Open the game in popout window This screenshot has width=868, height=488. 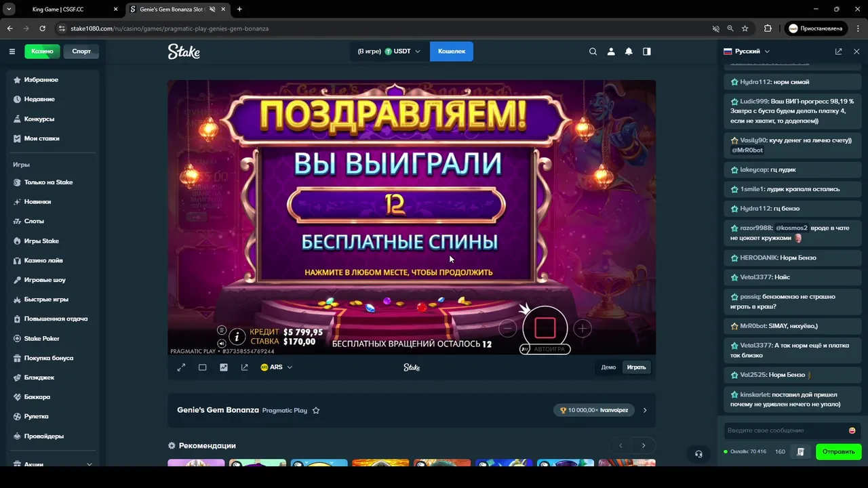(x=245, y=367)
